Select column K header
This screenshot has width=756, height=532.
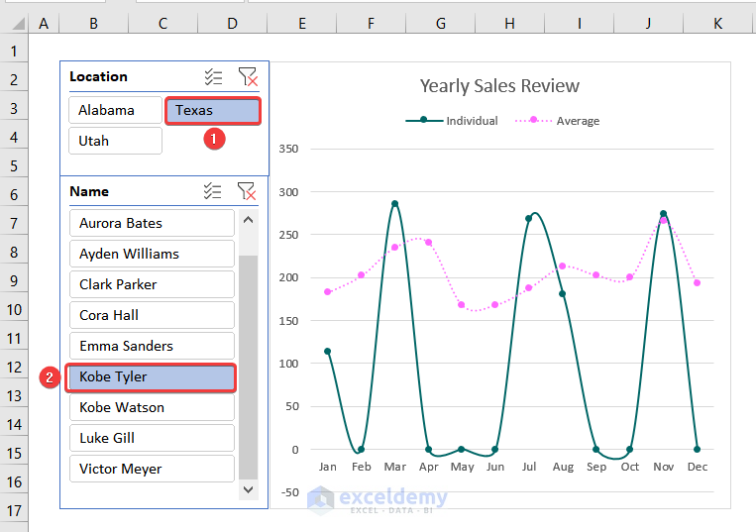coord(718,23)
